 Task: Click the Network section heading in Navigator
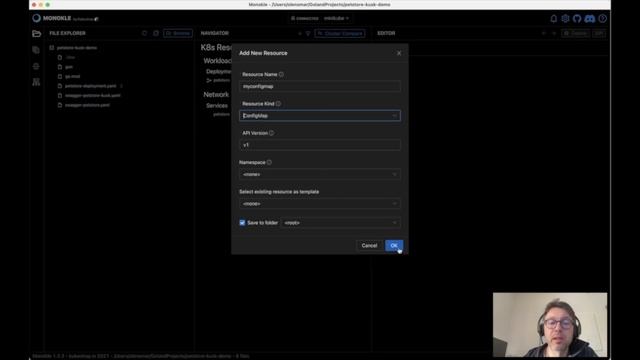pyautogui.click(x=216, y=94)
